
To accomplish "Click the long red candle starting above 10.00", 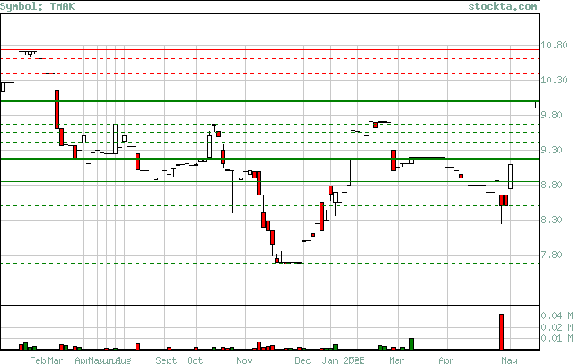I will click(57, 109).
